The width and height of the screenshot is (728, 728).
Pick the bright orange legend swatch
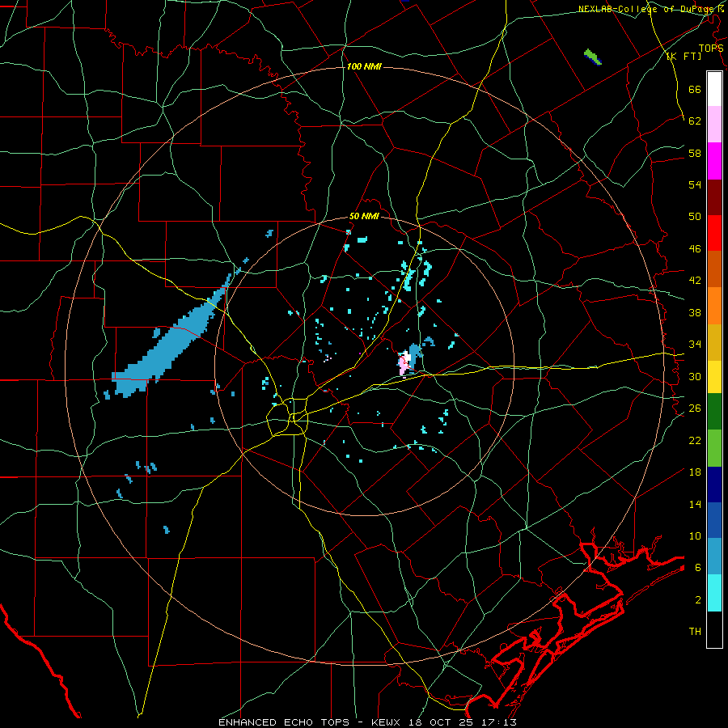[x=714, y=306]
